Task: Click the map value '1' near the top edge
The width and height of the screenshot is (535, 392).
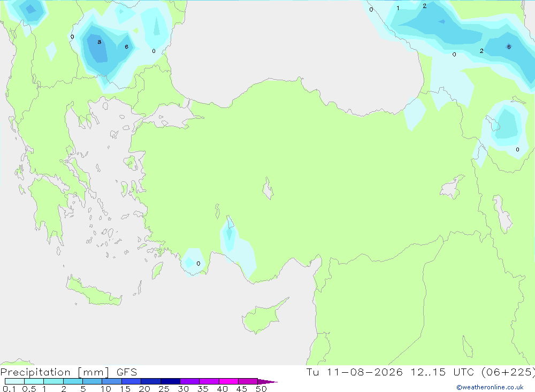Action: point(398,8)
